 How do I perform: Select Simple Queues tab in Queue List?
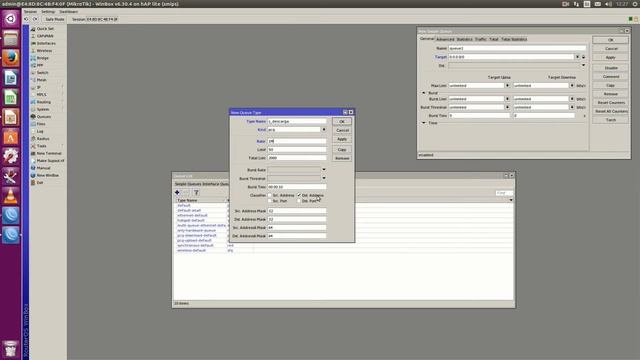coord(188,184)
